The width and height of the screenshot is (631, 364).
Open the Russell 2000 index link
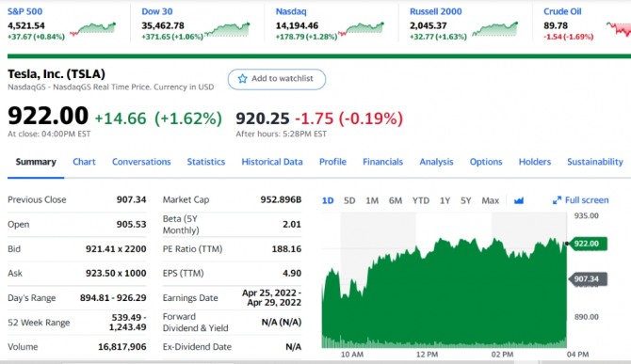(435, 11)
